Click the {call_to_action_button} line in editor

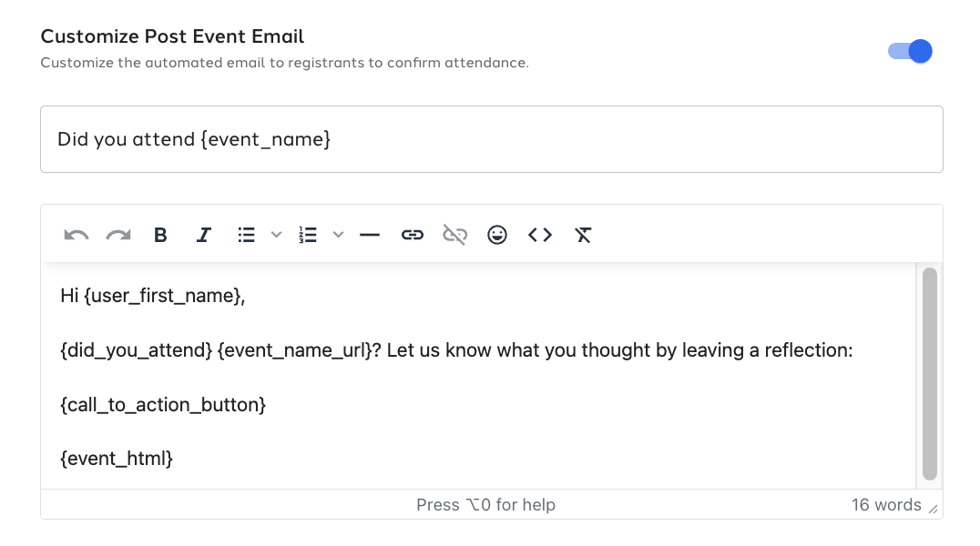pos(163,405)
